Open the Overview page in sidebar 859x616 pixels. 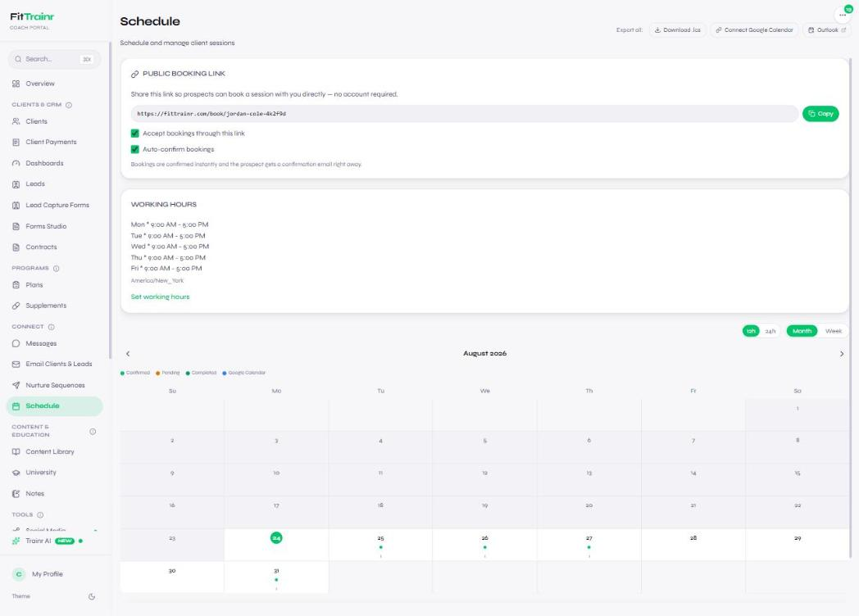(54, 84)
